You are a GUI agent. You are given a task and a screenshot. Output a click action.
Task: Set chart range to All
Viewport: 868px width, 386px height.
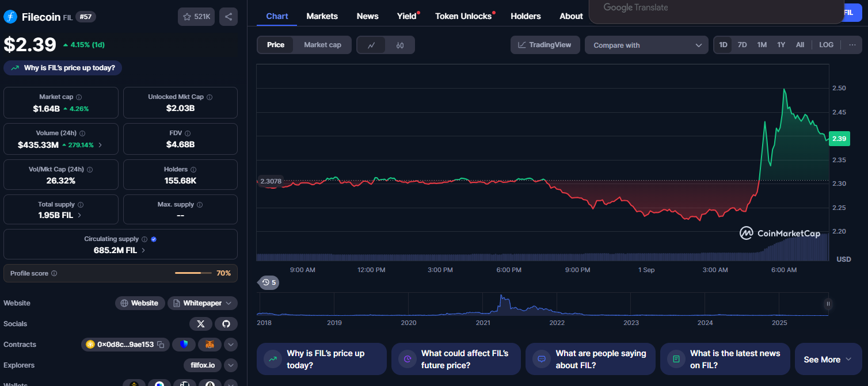tap(800, 45)
